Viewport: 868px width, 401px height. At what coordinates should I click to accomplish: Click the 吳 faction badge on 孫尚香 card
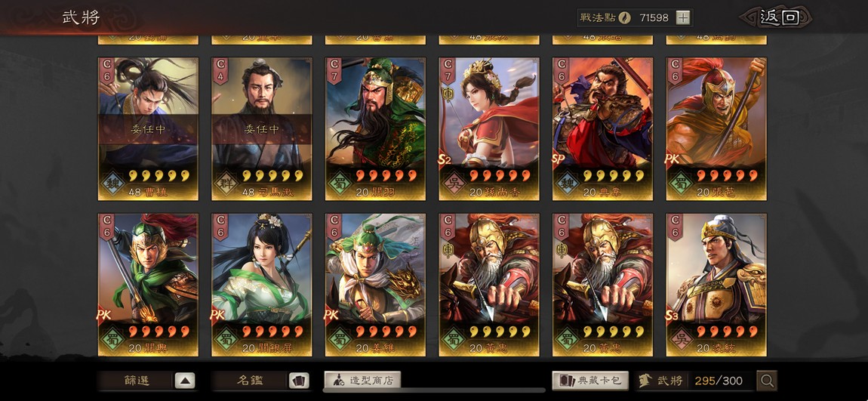(x=454, y=183)
